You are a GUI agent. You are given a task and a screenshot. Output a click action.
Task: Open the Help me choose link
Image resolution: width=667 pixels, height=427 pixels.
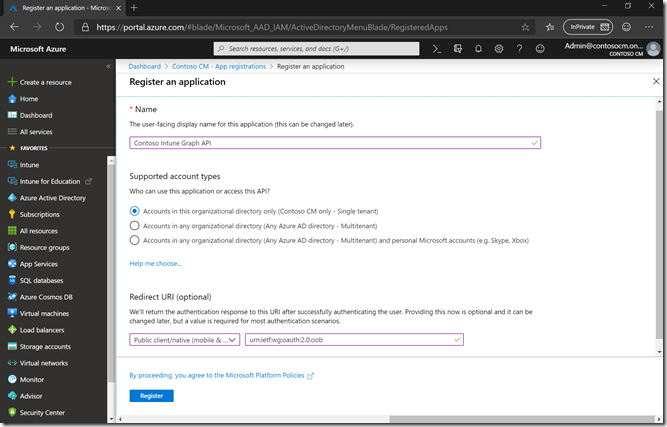point(155,263)
